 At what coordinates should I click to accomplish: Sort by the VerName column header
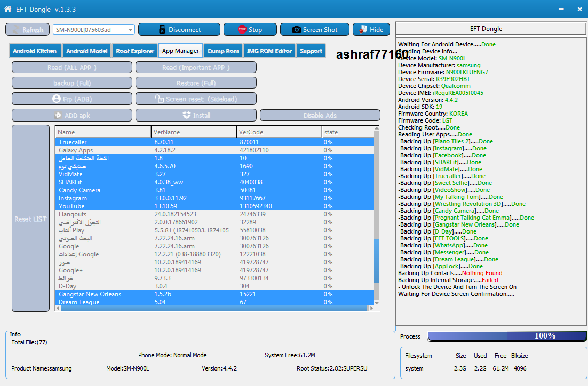point(194,132)
